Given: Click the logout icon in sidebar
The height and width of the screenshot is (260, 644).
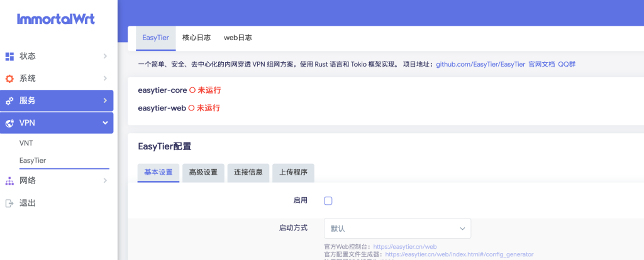Looking at the screenshot, I should [9, 203].
